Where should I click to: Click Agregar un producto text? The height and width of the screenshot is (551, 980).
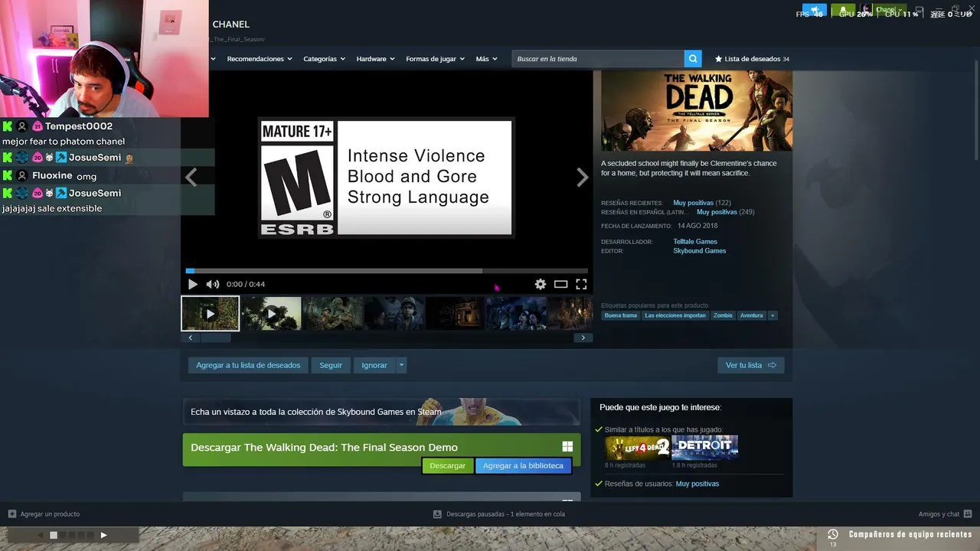coord(50,514)
